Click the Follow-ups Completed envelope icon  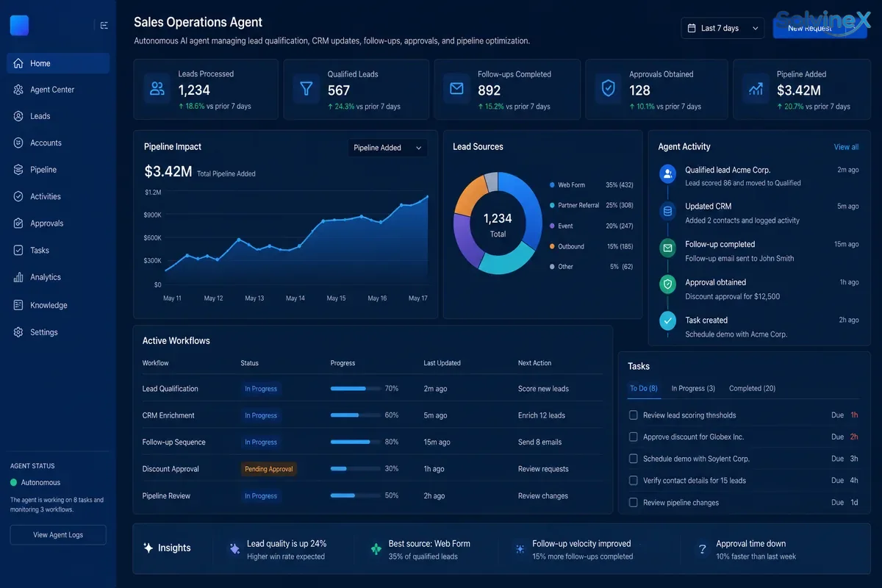[456, 89]
